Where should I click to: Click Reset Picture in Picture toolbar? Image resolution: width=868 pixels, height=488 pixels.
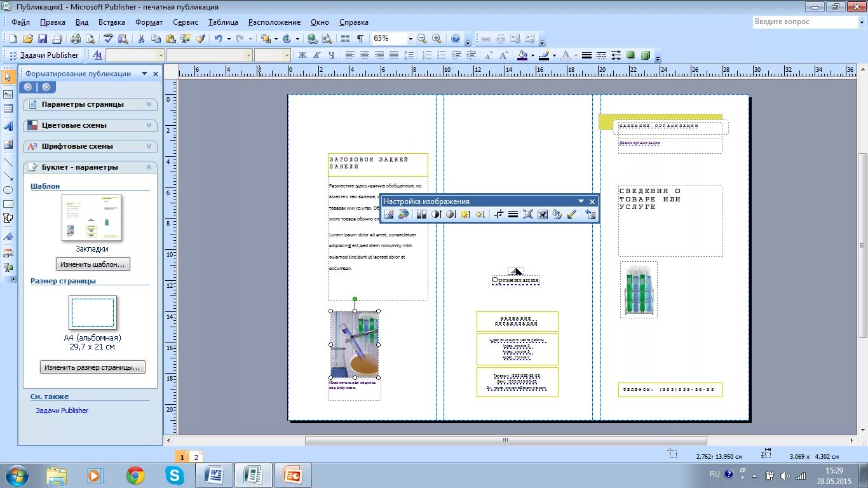coord(590,215)
